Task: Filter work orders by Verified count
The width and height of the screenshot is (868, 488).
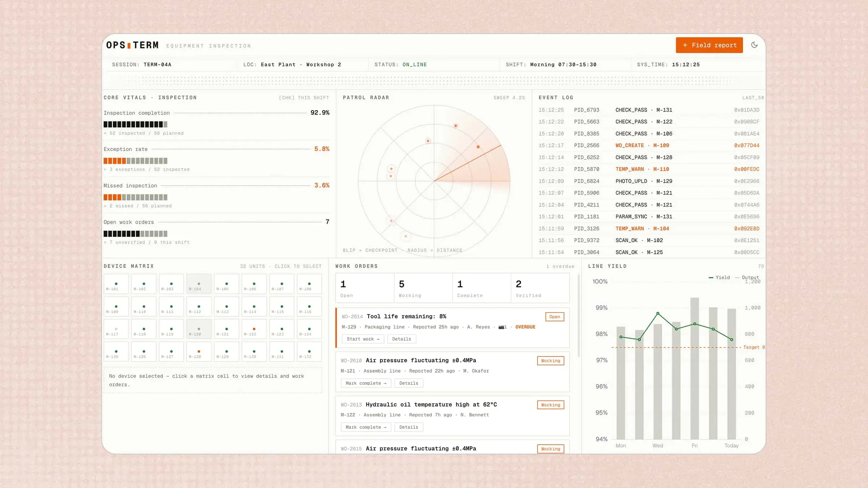Action: [x=540, y=288]
